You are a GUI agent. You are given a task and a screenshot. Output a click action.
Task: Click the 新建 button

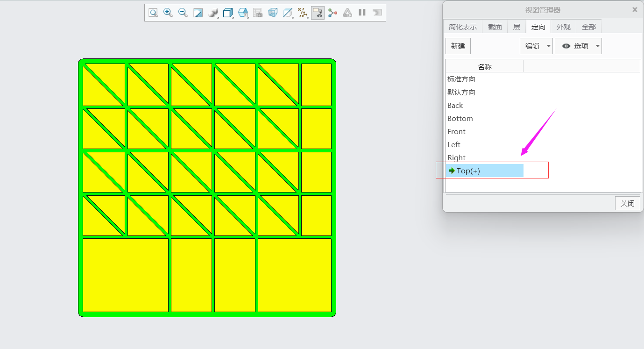click(x=458, y=46)
